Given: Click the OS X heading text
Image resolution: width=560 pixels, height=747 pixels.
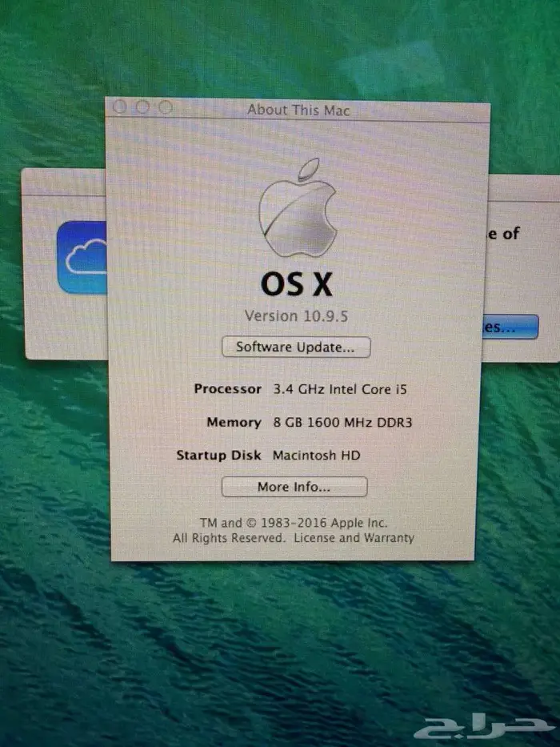Looking at the screenshot, I should tap(296, 283).
